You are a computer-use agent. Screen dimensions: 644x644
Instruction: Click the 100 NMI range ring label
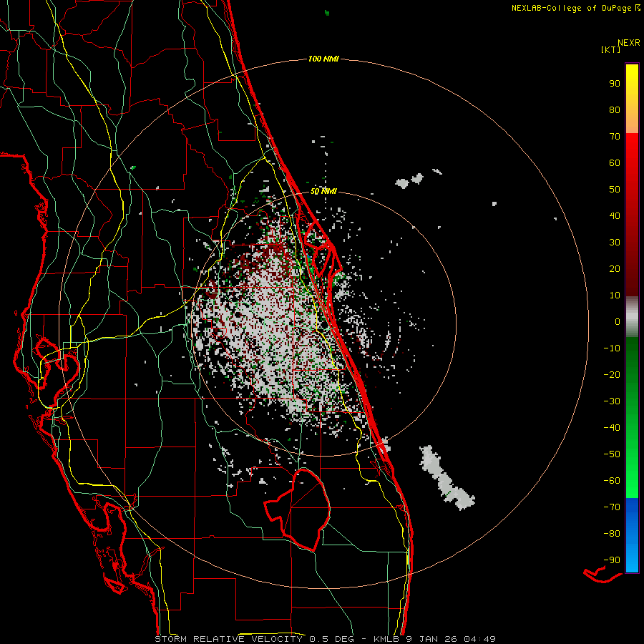(x=323, y=59)
